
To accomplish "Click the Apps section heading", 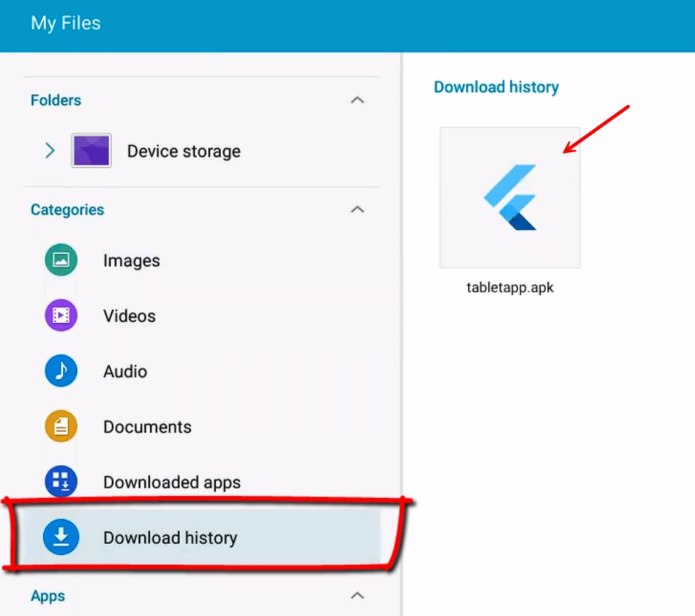I will (x=48, y=596).
